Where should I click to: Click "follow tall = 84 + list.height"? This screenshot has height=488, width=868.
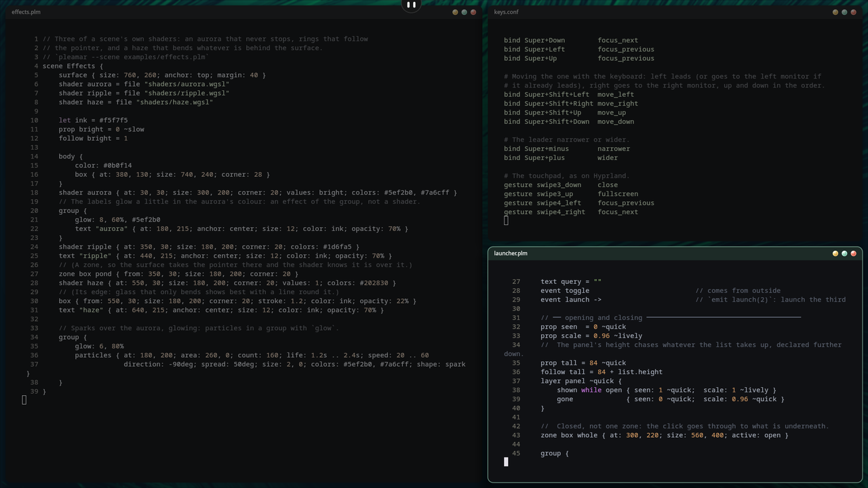601,372
